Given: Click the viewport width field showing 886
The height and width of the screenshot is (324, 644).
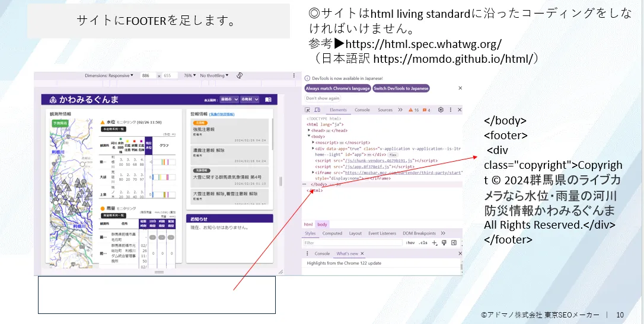Looking at the screenshot, I should pyautogui.click(x=148, y=75).
